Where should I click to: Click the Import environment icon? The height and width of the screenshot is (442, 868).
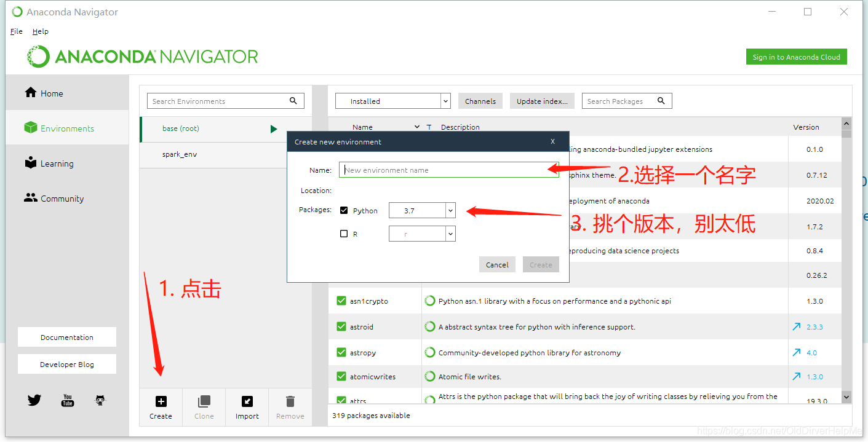point(247,401)
